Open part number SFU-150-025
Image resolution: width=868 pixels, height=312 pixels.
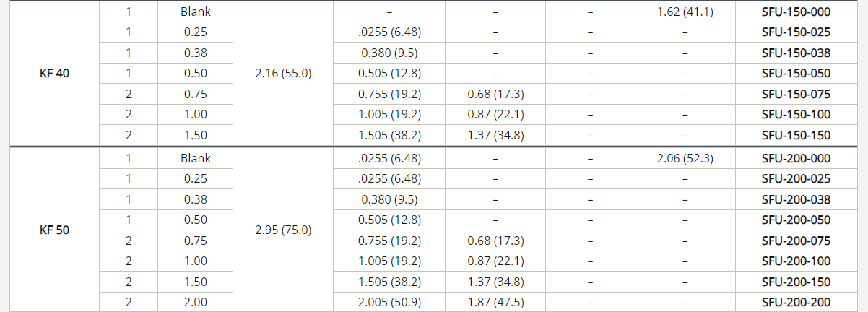point(796,32)
